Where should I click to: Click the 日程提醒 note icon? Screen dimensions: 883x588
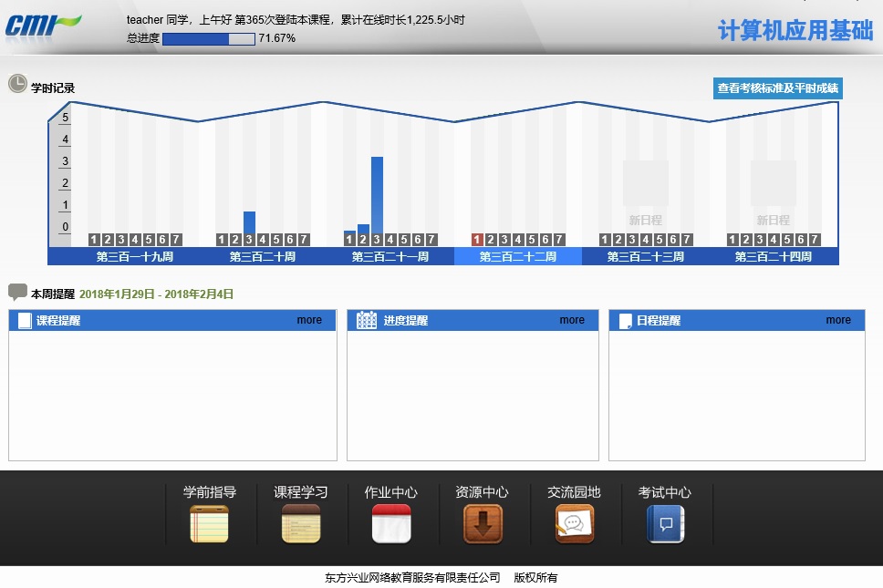tap(625, 321)
